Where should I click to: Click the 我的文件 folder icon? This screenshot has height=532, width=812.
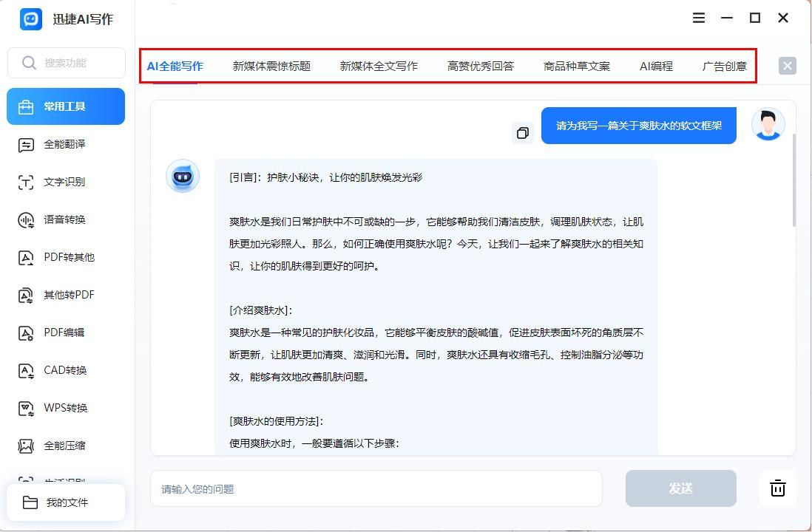[x=30, y=502]
